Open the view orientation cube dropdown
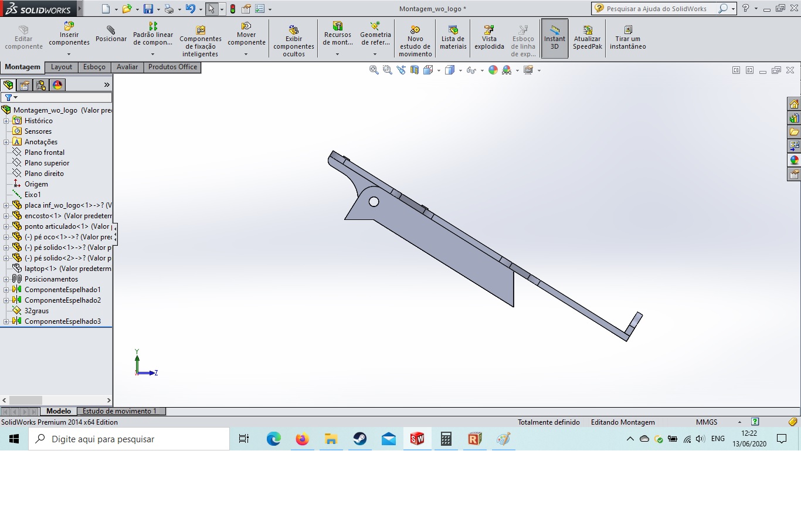Viewport: 801px width, 532px height. [439, 70]
